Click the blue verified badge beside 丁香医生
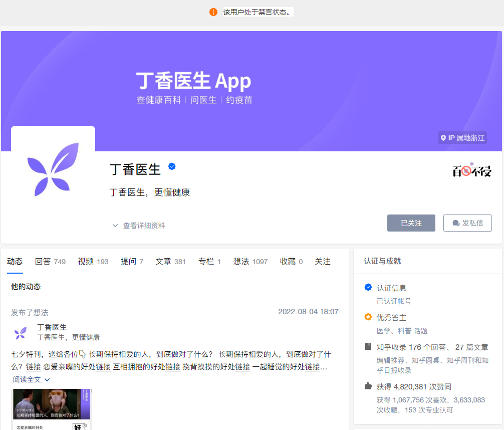Viewport: 504px width, 430px height. click(x=172, y=166)
